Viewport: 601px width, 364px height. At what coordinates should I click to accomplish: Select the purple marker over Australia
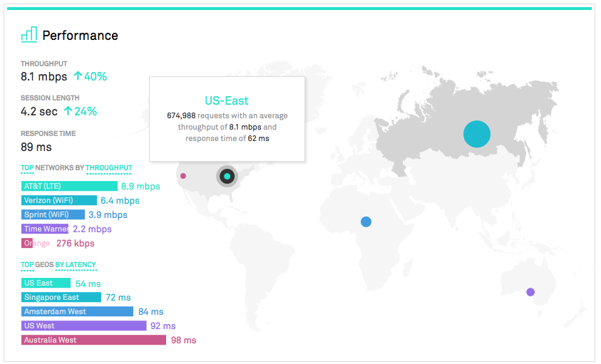tap(530, 291)
